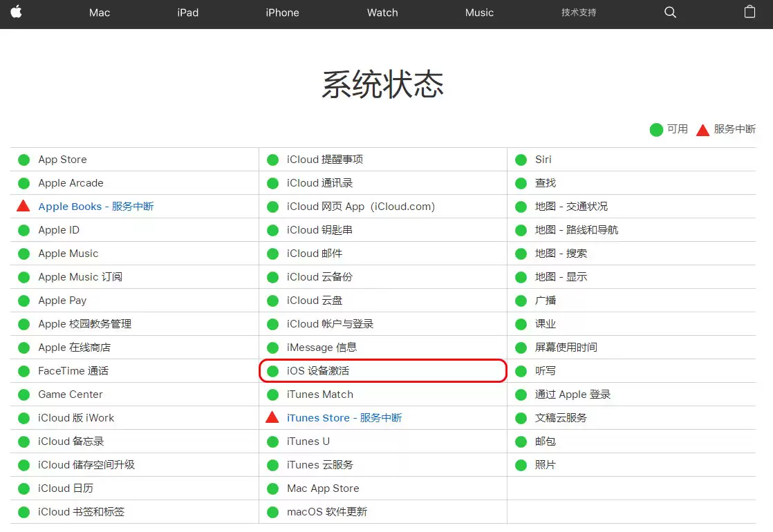Click green dot beside FaceTime 通话

coord(24,371)
